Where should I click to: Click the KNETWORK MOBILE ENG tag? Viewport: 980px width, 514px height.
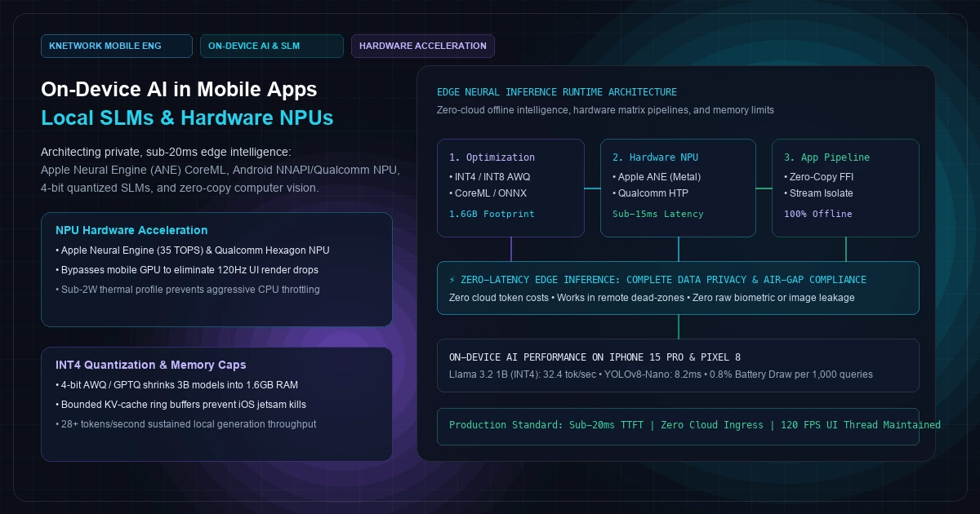click(x=117, y=46)
